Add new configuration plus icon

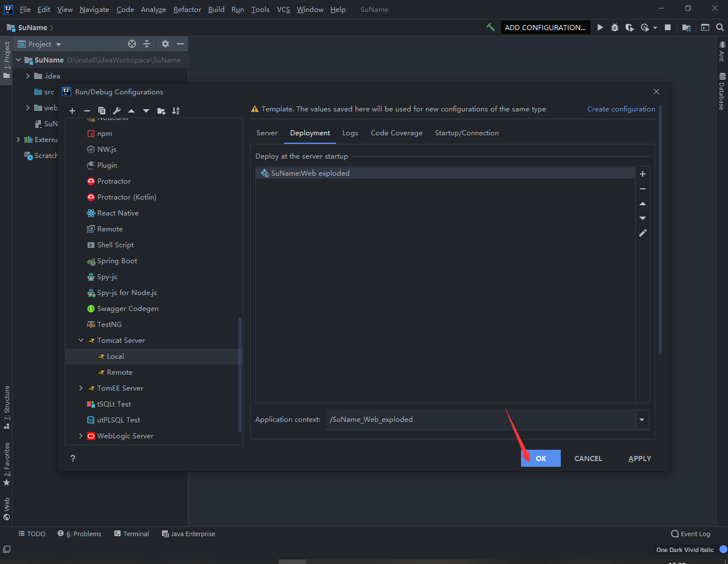pyautogui.click(x=72, y=111)
